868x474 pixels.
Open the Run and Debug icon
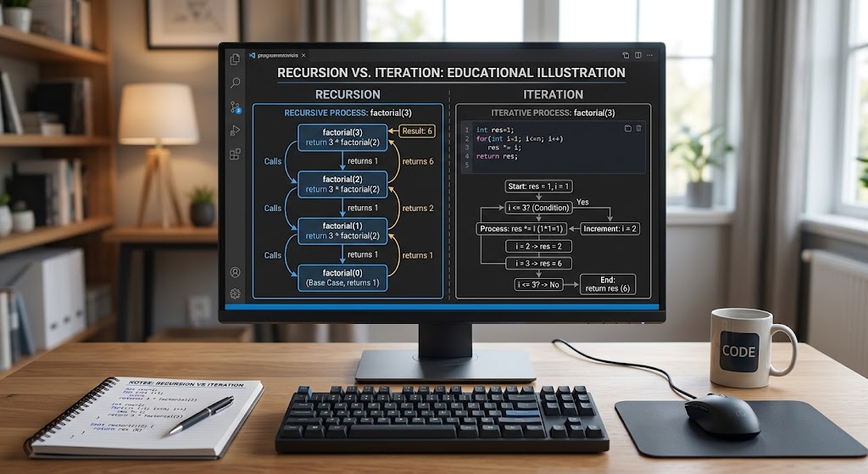pyautogui.click(x=236, y=131)
